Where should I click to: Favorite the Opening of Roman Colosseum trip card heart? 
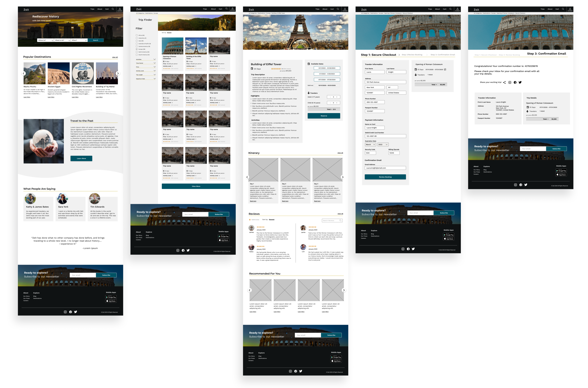tap(181, 52)
